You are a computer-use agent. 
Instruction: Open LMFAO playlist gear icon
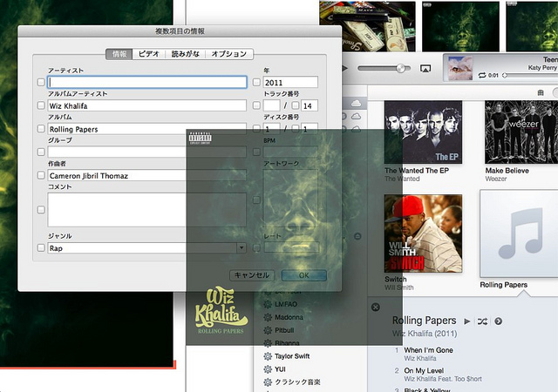pyautogui.click(x=268, y=304)
